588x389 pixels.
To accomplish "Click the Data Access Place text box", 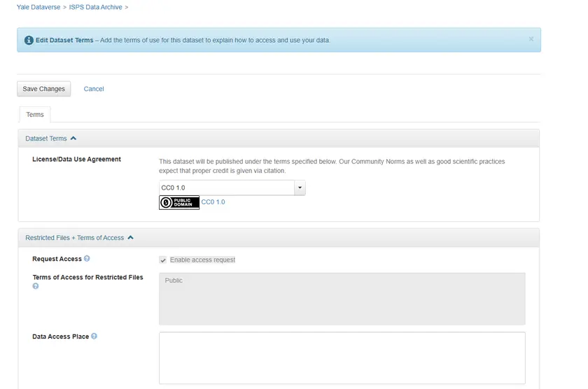I will click(x=342, y=358).
